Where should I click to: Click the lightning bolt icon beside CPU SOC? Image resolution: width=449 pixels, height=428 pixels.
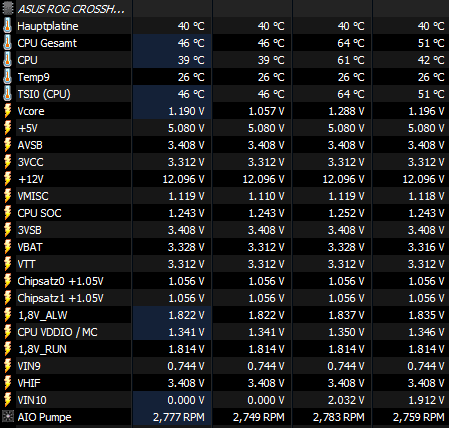[7, 213]
